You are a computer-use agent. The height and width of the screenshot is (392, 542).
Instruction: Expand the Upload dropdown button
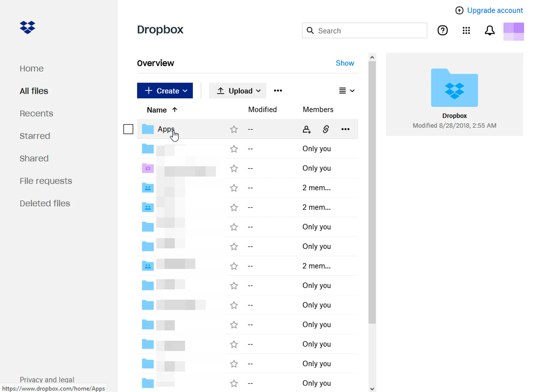pos(237,91)
